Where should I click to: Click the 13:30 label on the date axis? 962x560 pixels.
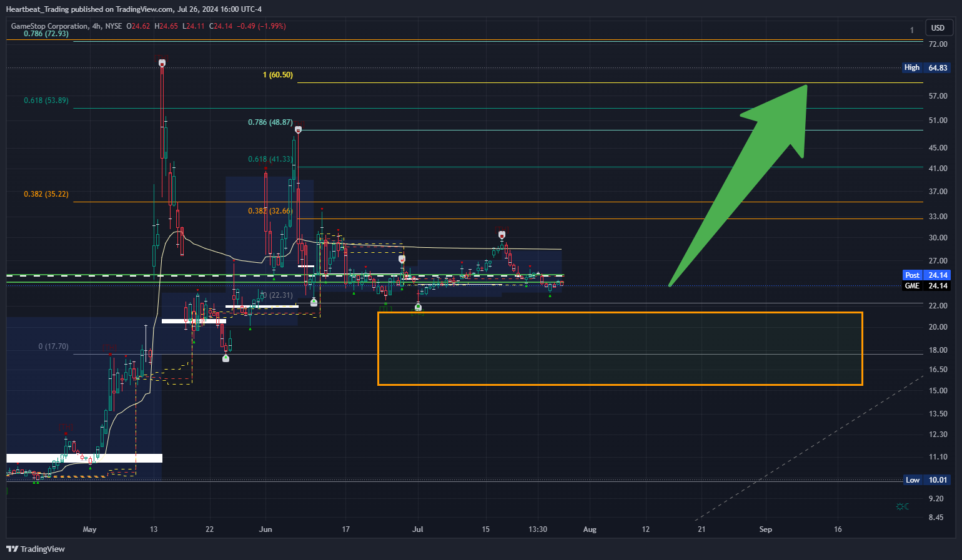tap(538, 529)
